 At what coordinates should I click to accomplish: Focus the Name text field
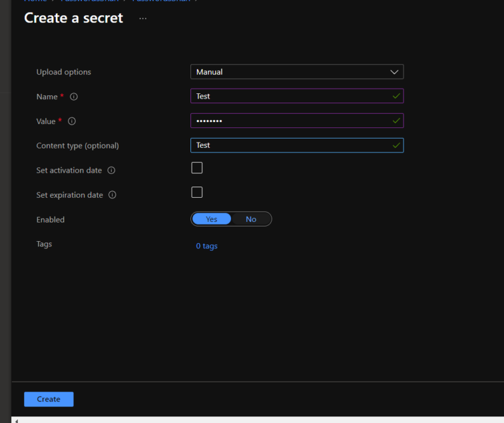[x=289, y=96]
